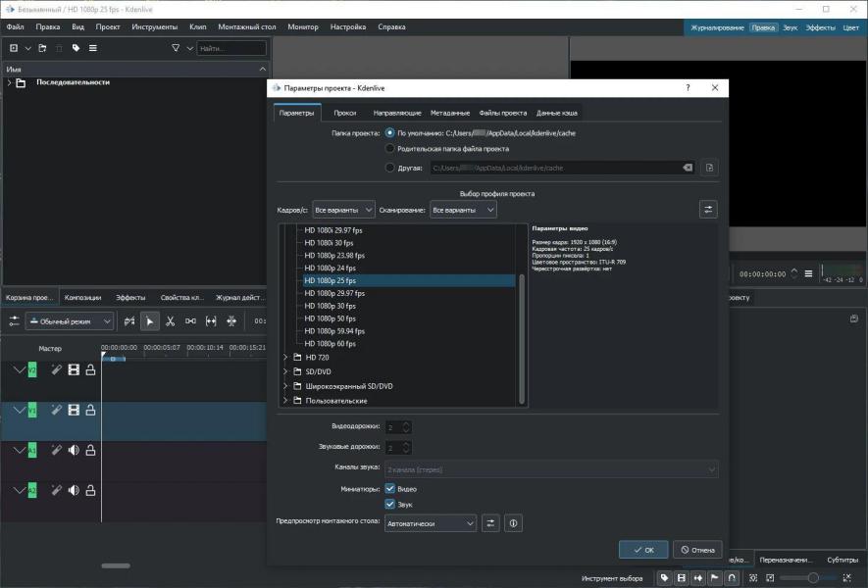Image resolution: width=868 pixels, height=588 pixels.
Task: Click the flag icon in the status bar
Action: click(715, 578)
